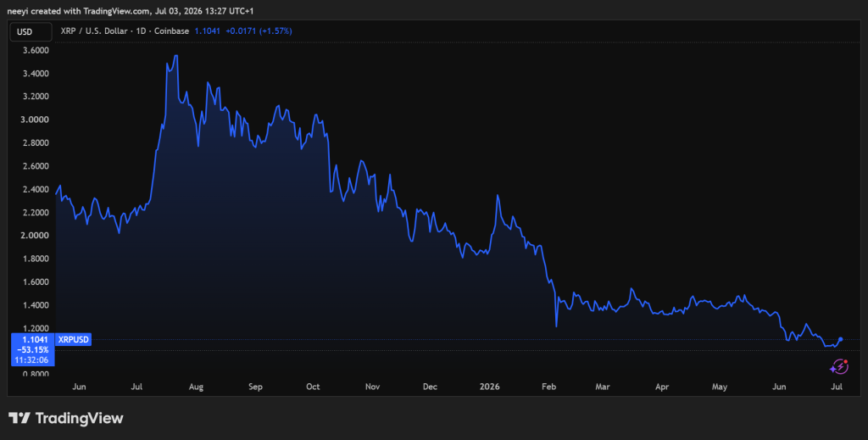The width and height of the screenshot is (868, 440).
Task: Click the Aug label on time axis
Action: click(196, 387)
